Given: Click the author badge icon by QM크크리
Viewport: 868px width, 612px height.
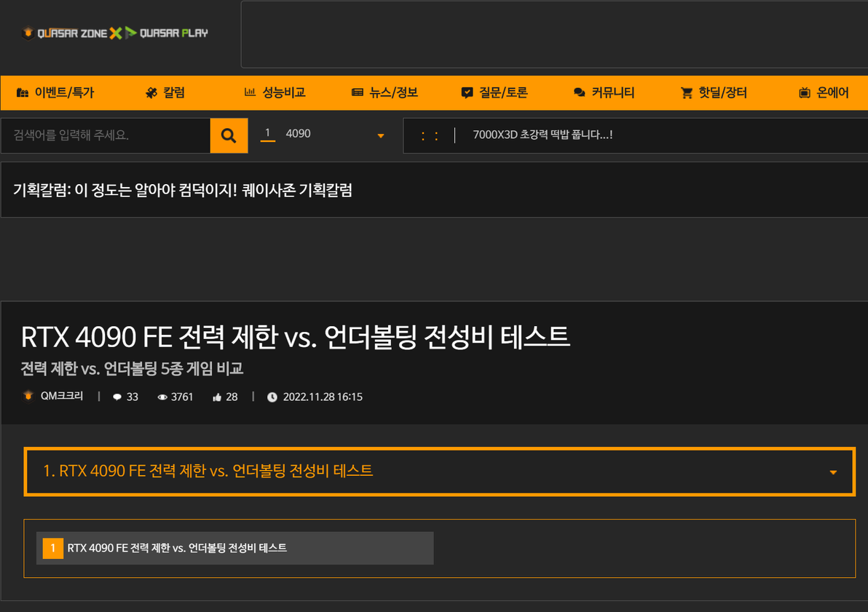Looking at the screenshot, I should [28, 396].
